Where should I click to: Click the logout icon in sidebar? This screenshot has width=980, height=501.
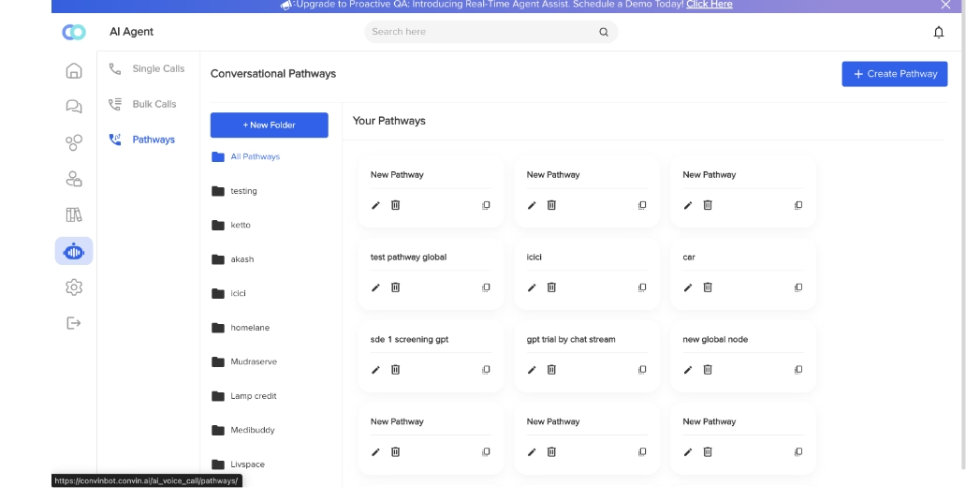[74, 323]
